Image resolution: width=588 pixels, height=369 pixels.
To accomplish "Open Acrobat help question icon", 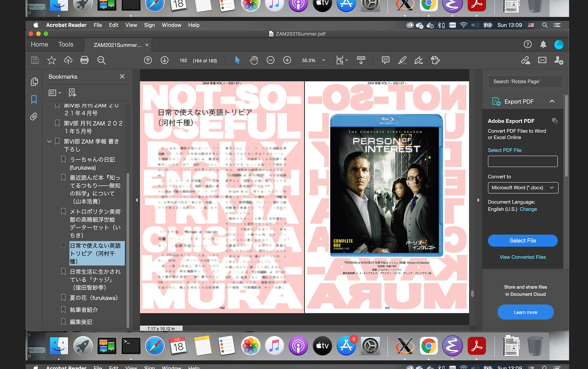I will coord(528,45).
